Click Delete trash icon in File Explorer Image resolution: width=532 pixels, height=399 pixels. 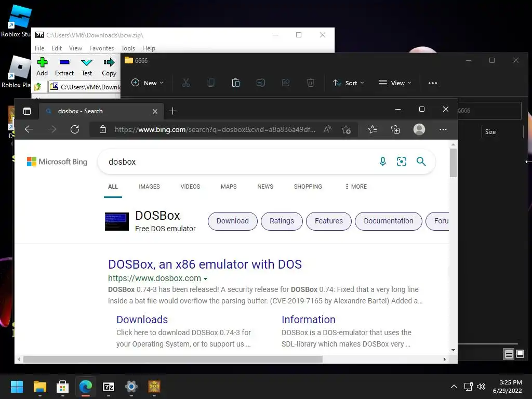(x=311, y=83)
